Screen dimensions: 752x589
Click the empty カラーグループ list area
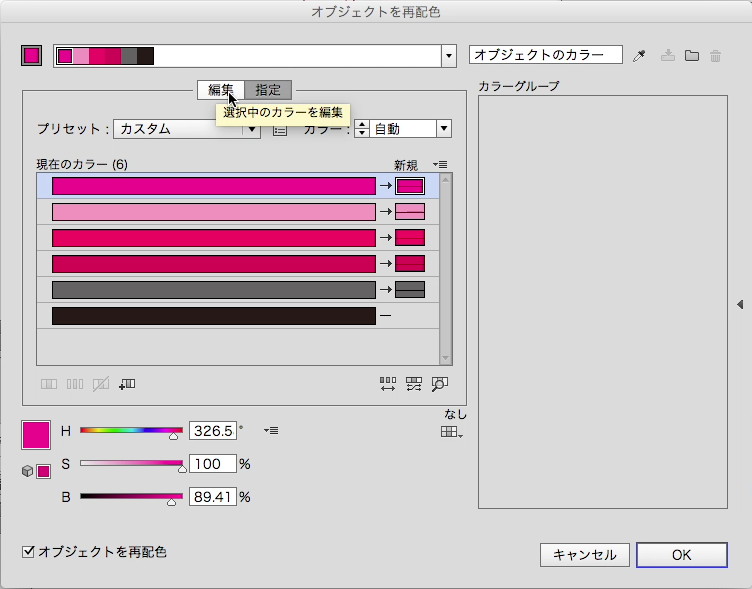[x=603, y=302]
